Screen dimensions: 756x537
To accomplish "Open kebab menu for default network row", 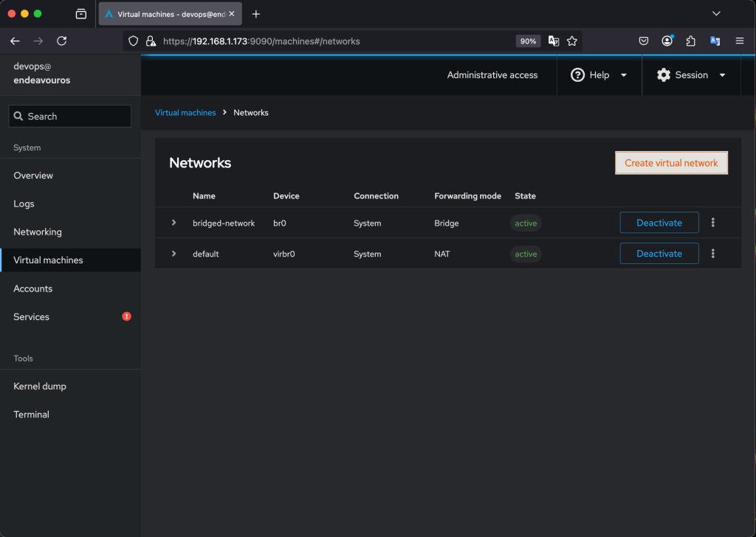I will pyautogui.click(x=712, y=254).
